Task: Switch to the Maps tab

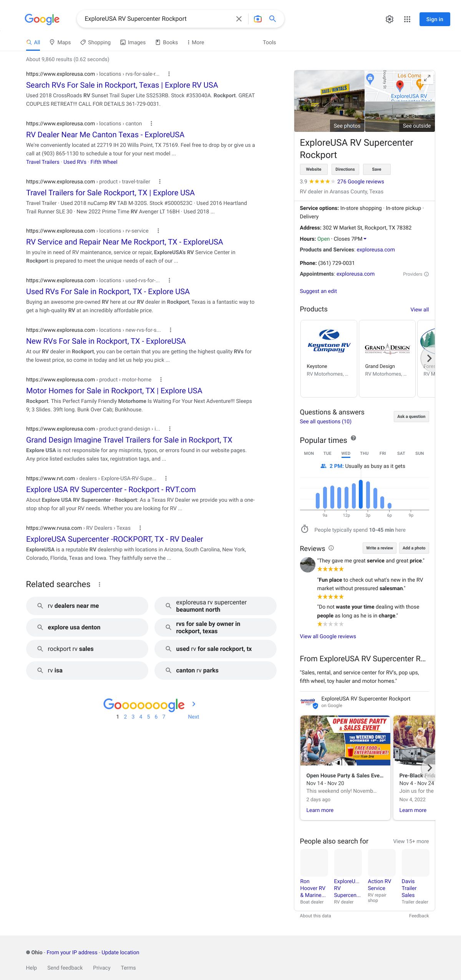Action: pos(60,42)
